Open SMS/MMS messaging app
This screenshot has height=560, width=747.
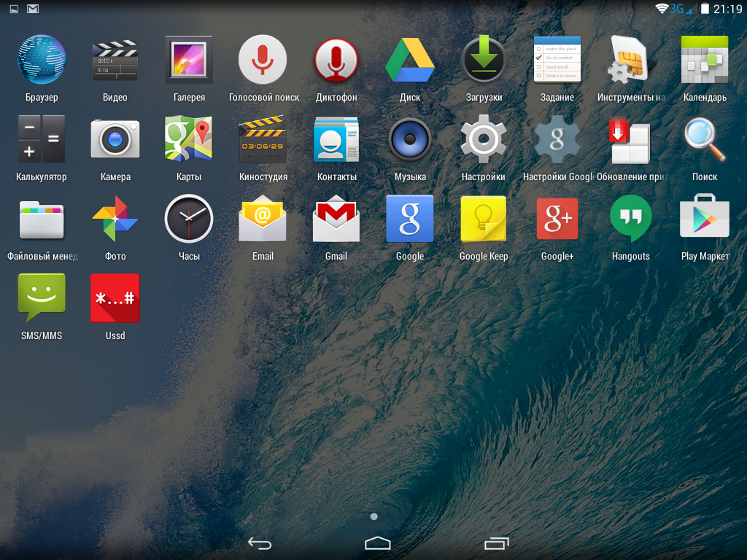[42, 298]
